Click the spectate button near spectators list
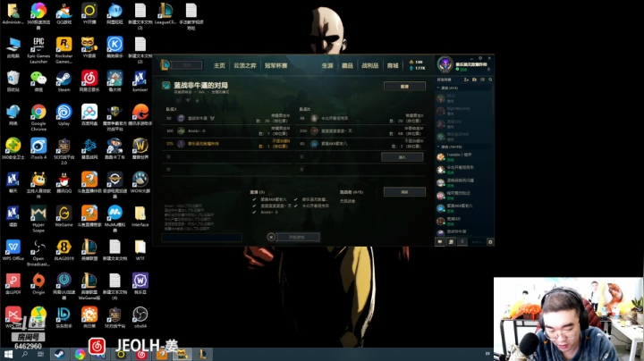This screenshot has height=361, width=644. (x=404, y=192)
